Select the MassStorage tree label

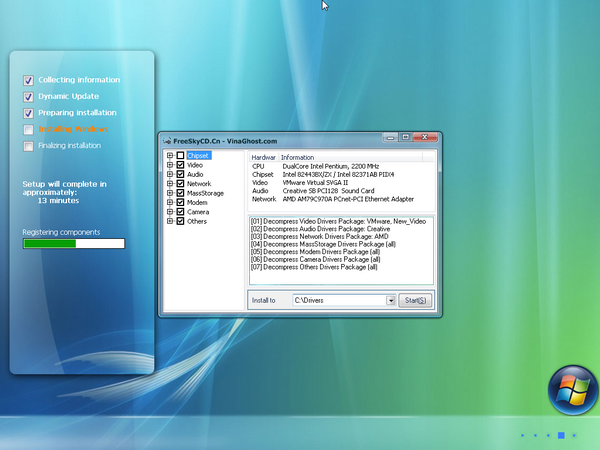point(205,193)
